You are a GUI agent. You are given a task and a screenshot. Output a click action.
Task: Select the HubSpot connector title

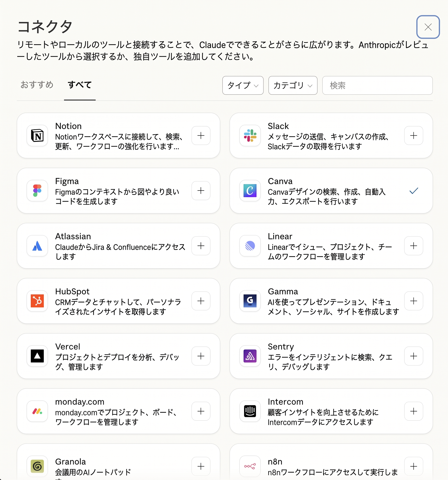[x=72, y=292]
